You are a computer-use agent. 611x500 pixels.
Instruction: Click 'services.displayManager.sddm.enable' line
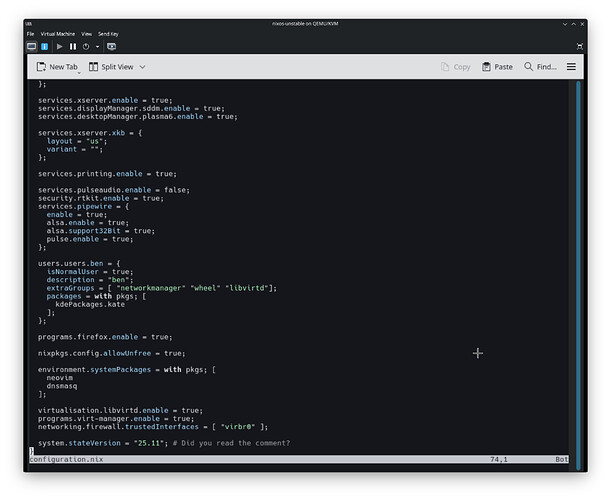pyautogui.click(x=131, y=109)
